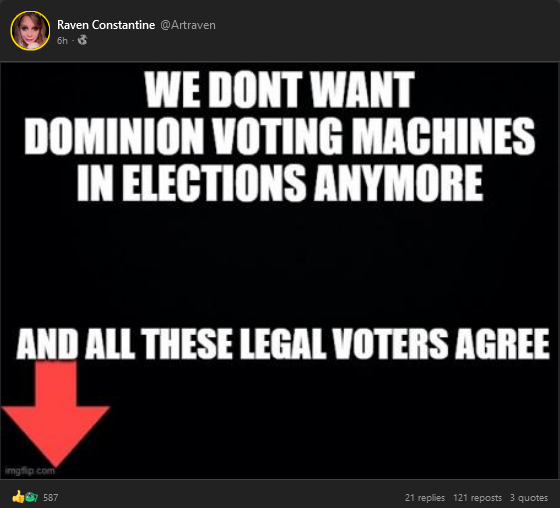Click blank footer space between 587 and replies

click(x=230, y=498)
